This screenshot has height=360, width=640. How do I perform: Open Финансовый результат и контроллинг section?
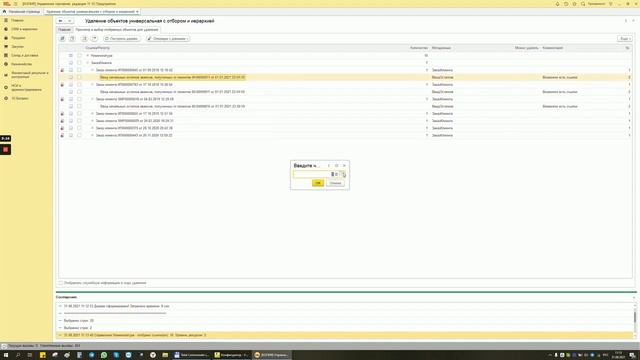[x=29, y=75]
